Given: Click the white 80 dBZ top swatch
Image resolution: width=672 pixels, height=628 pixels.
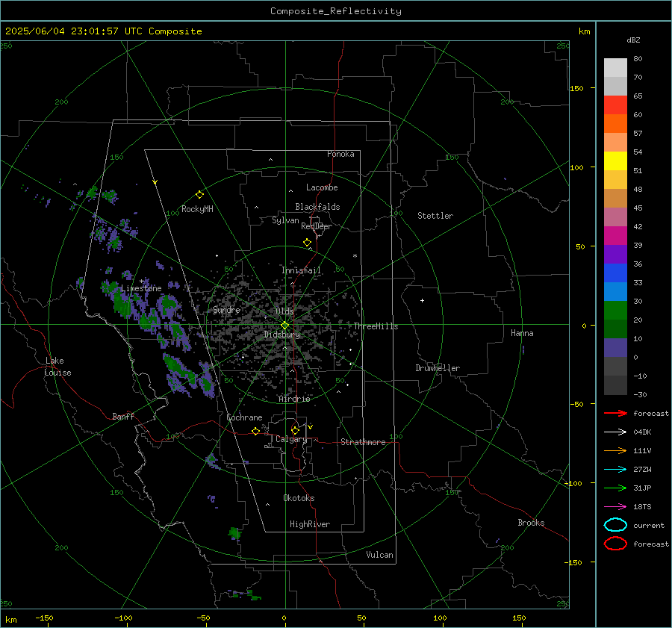Looking at the screenshot, I should (x=615, y=68).
